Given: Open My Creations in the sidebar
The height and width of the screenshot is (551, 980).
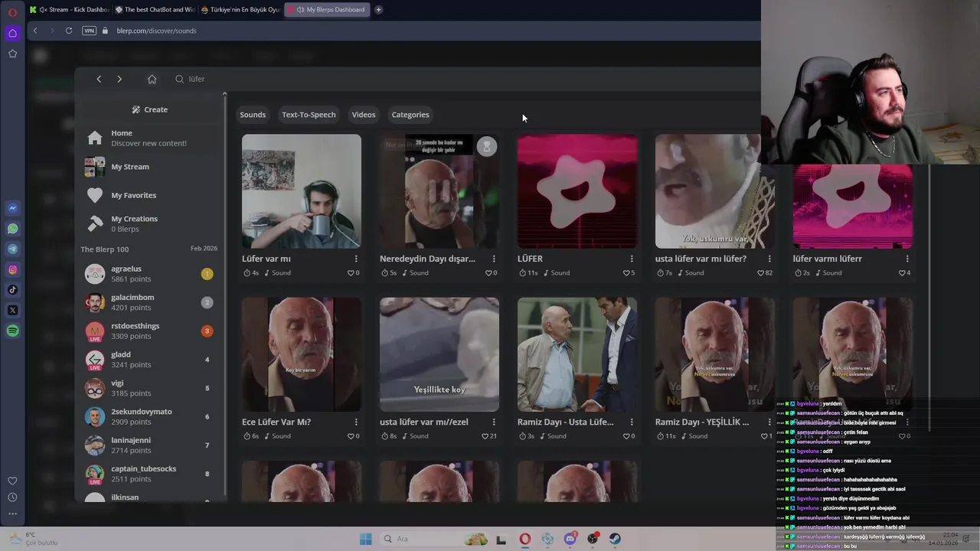Looking at the screenshot, I should [x=134, y=223].
